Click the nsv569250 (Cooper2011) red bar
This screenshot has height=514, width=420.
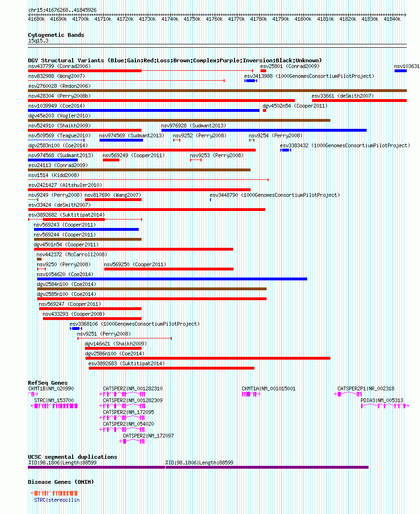point(169,269)
